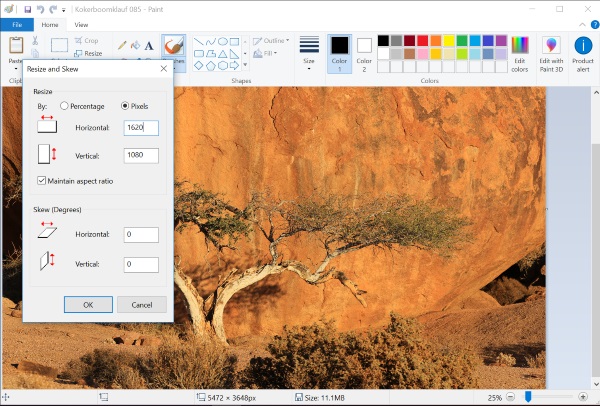Click the Paste clipboard icon
This screenshot has height=406, width=600.
16,46
